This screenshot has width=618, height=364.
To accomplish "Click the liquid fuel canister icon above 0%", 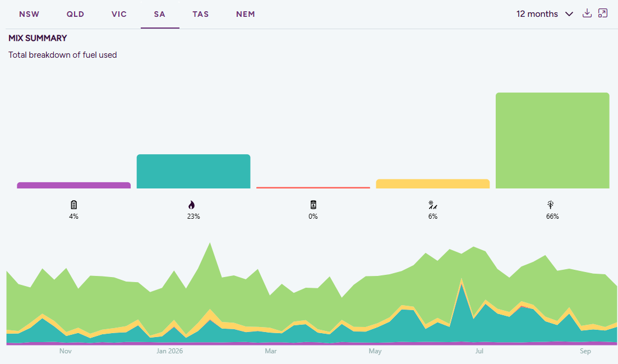I will (313, 205).
